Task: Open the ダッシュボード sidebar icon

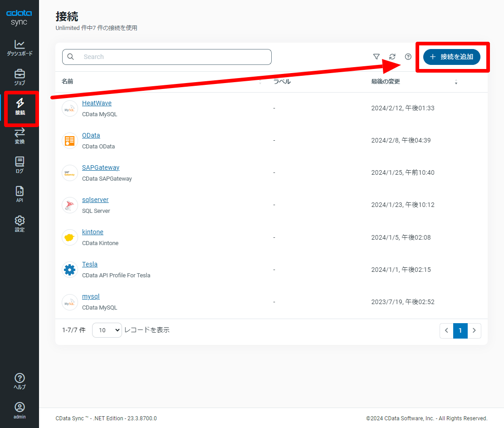Action: (20, 48)
